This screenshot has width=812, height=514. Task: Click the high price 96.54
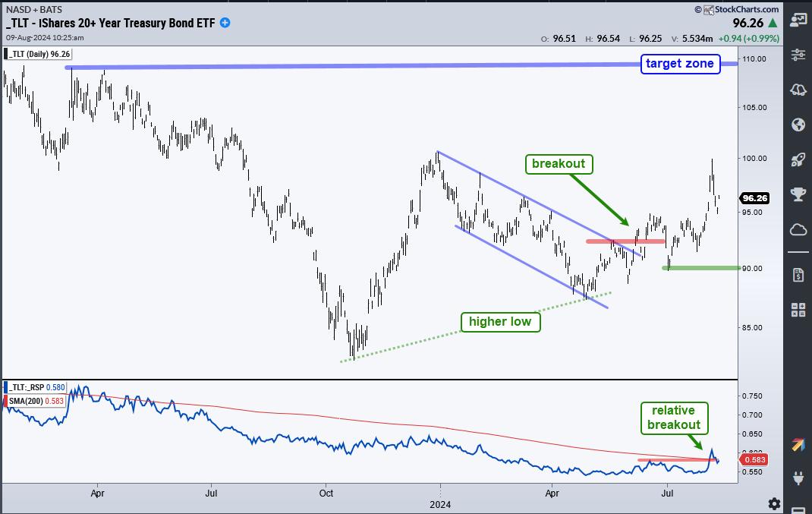coord(609,39)
